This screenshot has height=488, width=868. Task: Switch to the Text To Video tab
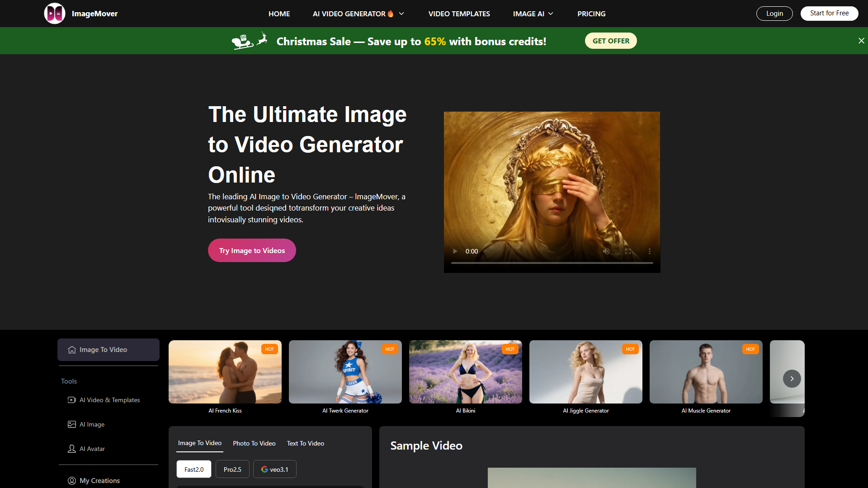click(305, 443)
